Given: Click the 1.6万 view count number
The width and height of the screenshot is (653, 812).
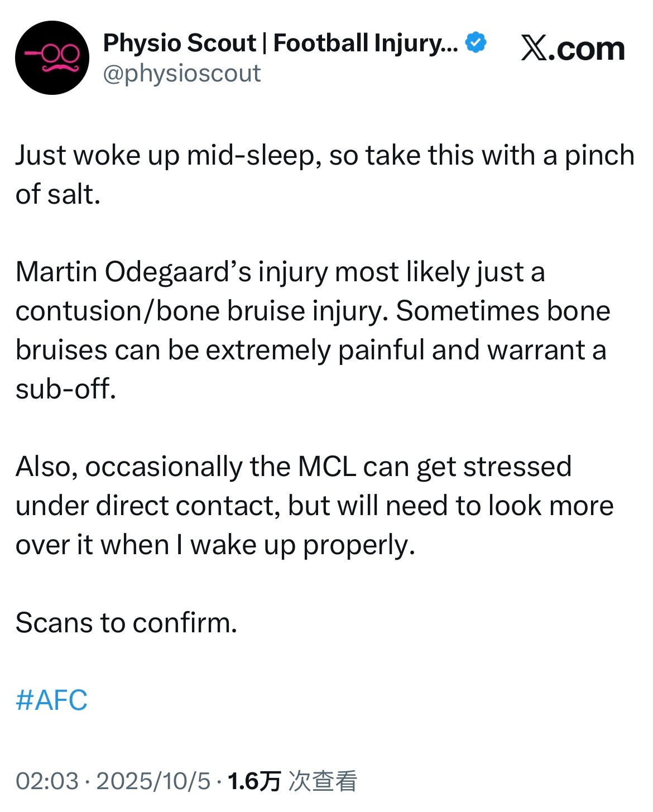Looking at the screenshot, I should [254, 780].
